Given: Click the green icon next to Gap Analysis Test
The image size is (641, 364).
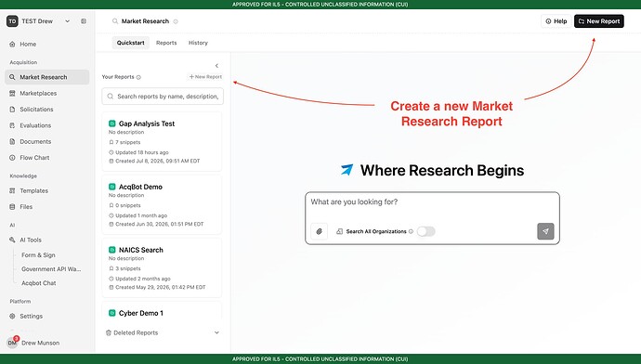Looking at the screenshot, I should (112, 123).
